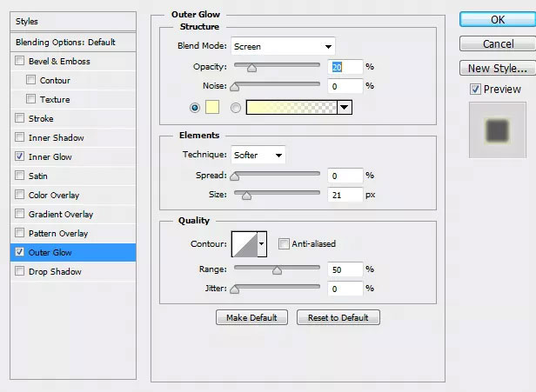This screenshot has width=536, height=392.
Task: Click the Size slider handle
Action: (246, 196)
